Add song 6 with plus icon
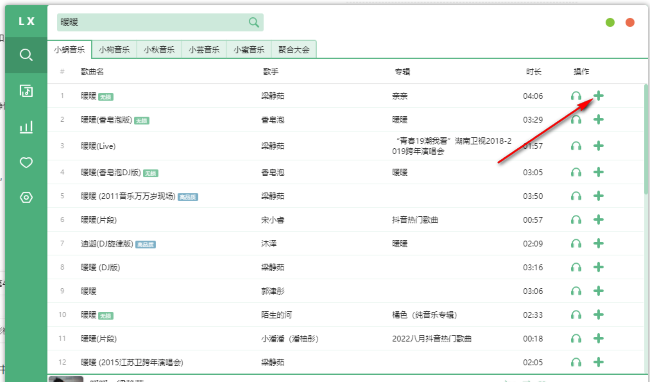Screen dimensions: 650x382 pos(598,220)
